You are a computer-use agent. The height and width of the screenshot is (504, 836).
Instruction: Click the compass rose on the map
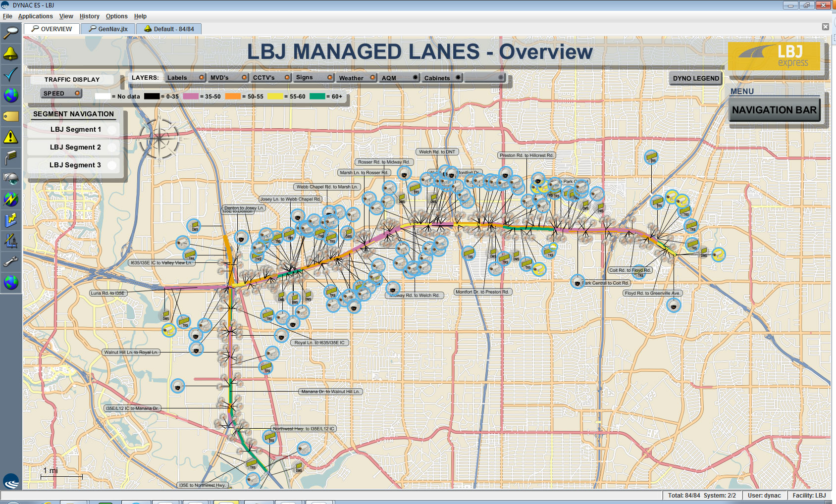tap(159, 139)
